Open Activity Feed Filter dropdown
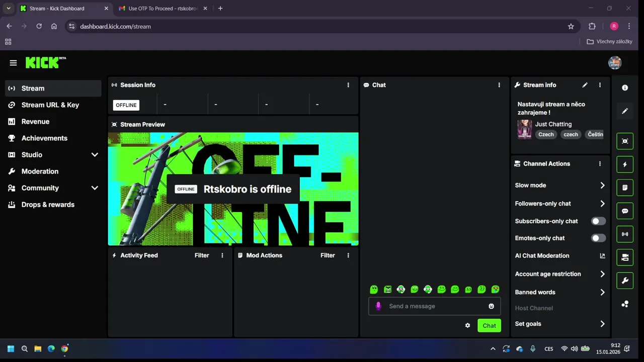The height and width of the screenshot is (362, 644). 202,255
